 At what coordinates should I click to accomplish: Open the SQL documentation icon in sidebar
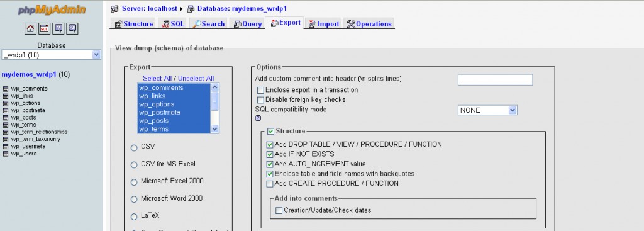click(72, 28)
